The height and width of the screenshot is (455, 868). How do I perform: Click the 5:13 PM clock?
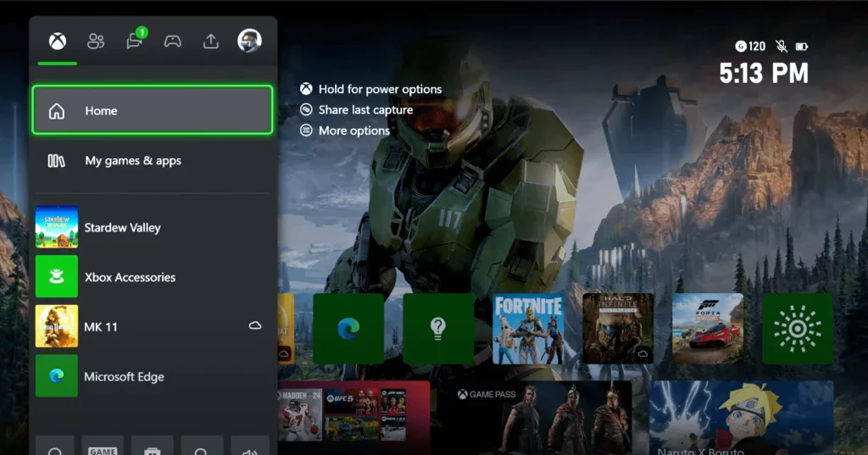tap(764, 73)
